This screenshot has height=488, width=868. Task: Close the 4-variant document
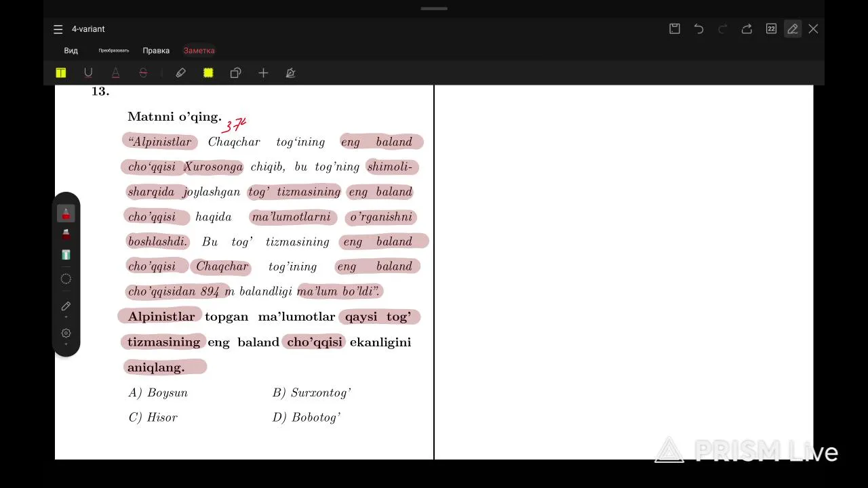click(813, 28)
